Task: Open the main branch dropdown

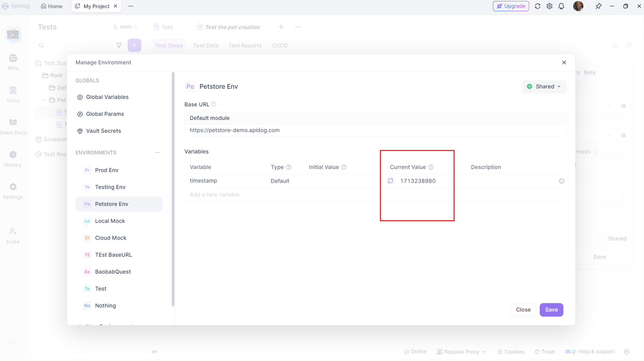Action: [x=126, y=27]
